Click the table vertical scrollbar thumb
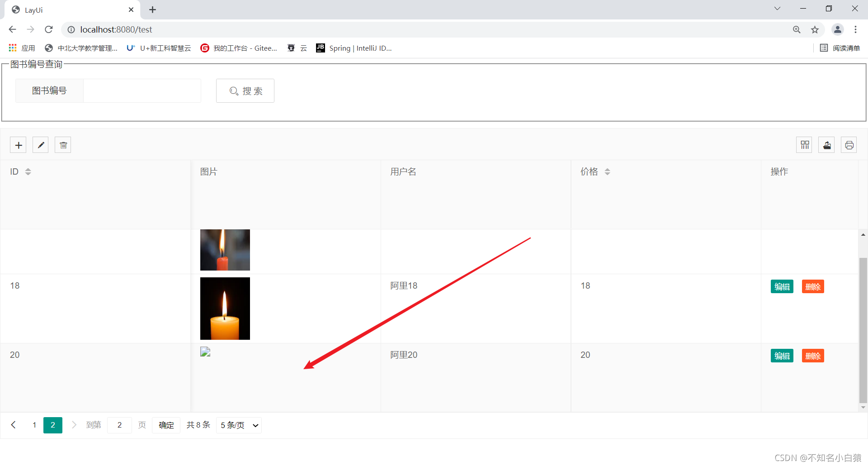Screen dimensions: 868x466 (x=863, y=330)
